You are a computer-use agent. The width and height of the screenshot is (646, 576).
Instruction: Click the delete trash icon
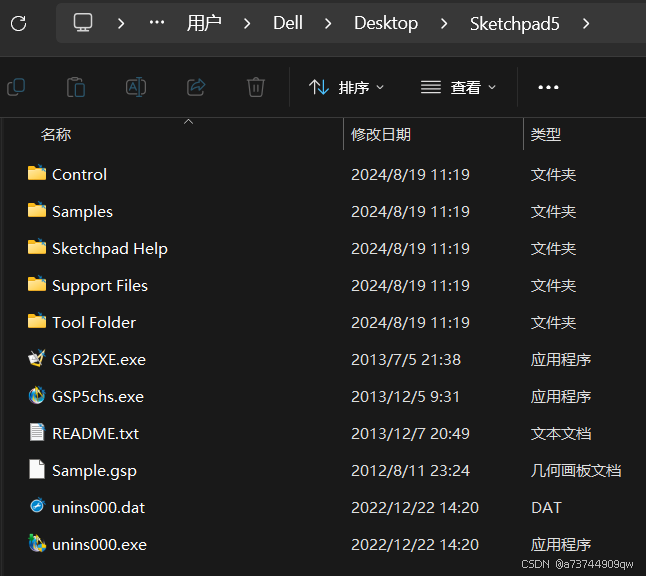[x=255, y=87]
